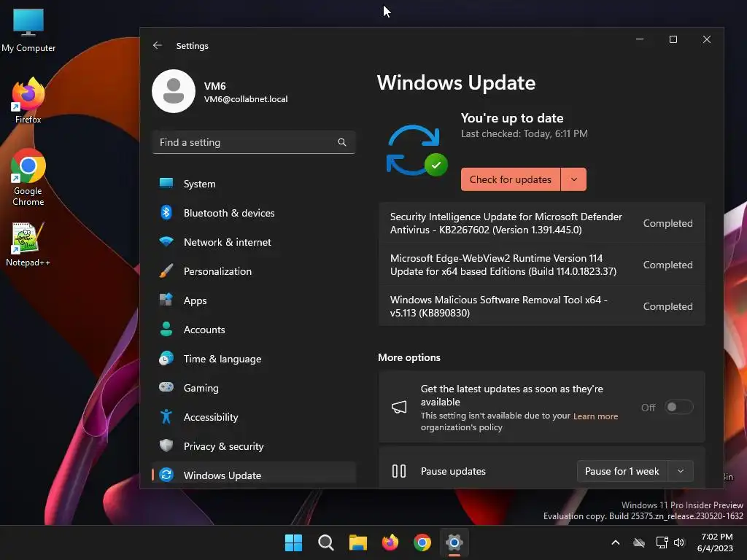The width and height of the screenshot is (747, 560).
Task: Launch Chrome from the taskbar
Action: click(422, 542)
